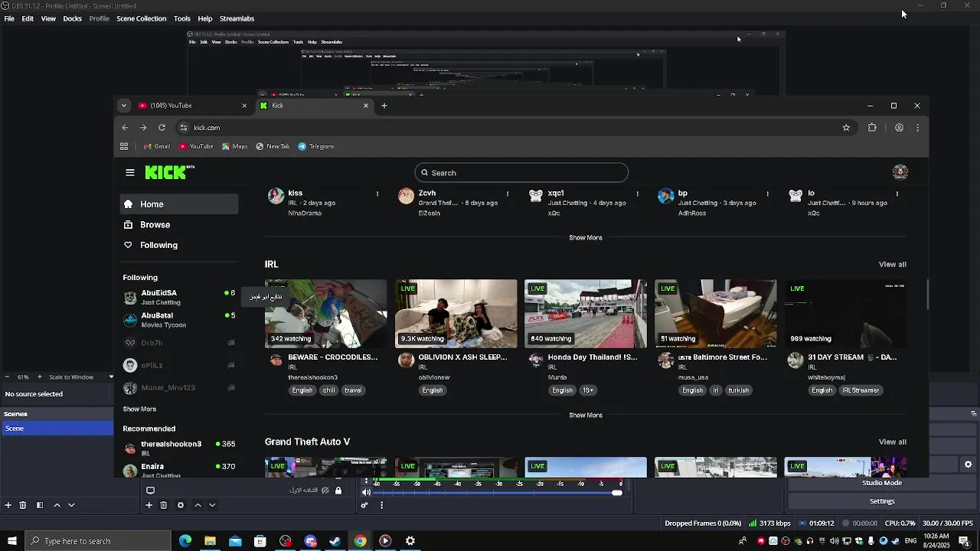This screenshot has height=551, width=980.
Task: Select Following in Kick sidebar
Action: point(179,245)
